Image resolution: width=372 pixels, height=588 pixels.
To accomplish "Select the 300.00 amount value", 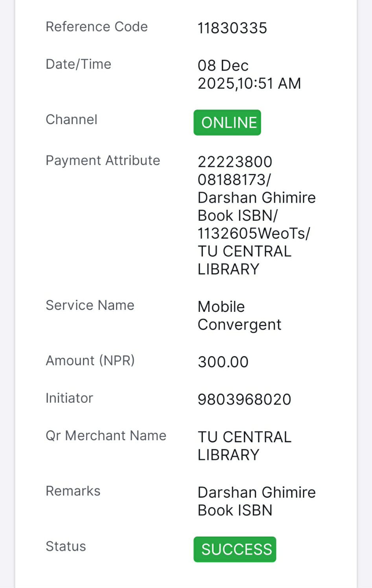I will point(223,362).
